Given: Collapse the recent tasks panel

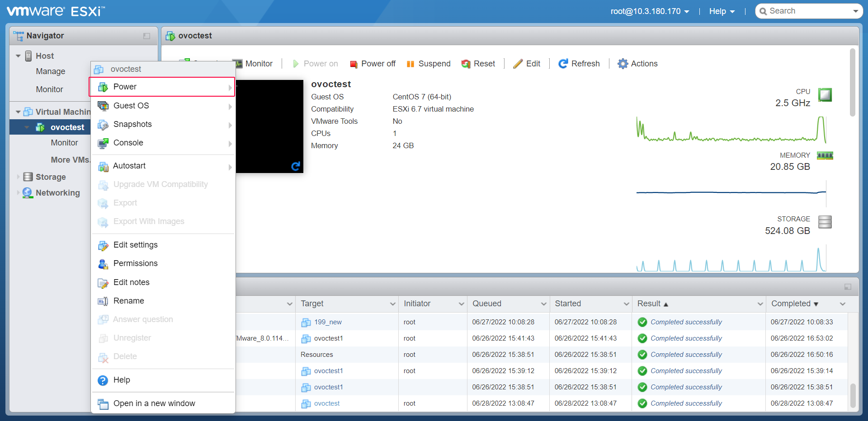Looking at the screenshot, I should [x=848, y=287].
